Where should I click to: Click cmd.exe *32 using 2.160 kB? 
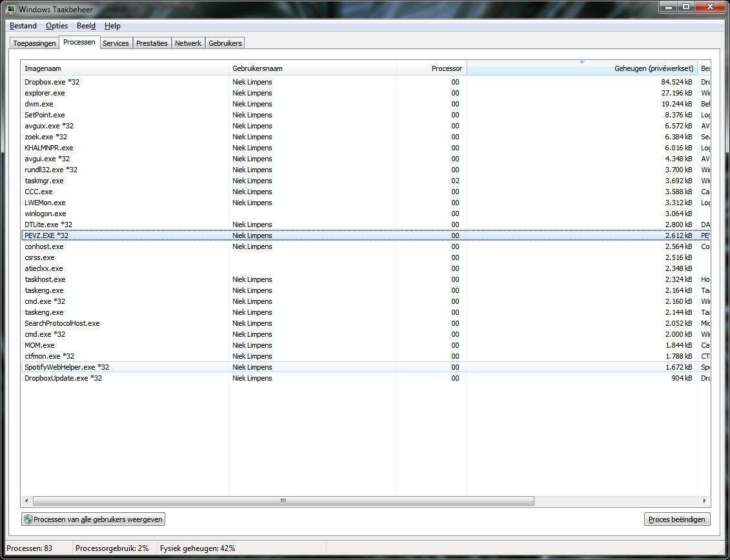click(366, 301)
